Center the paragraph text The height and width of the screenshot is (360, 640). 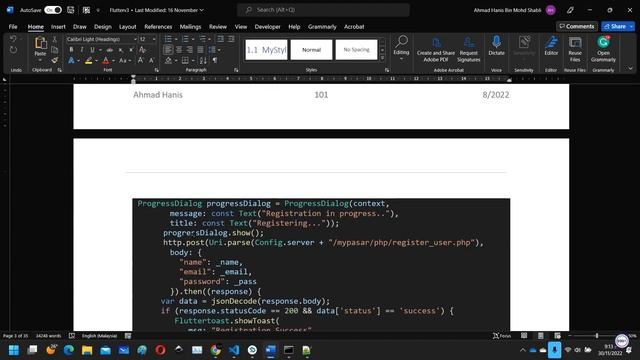click(179, 50)
